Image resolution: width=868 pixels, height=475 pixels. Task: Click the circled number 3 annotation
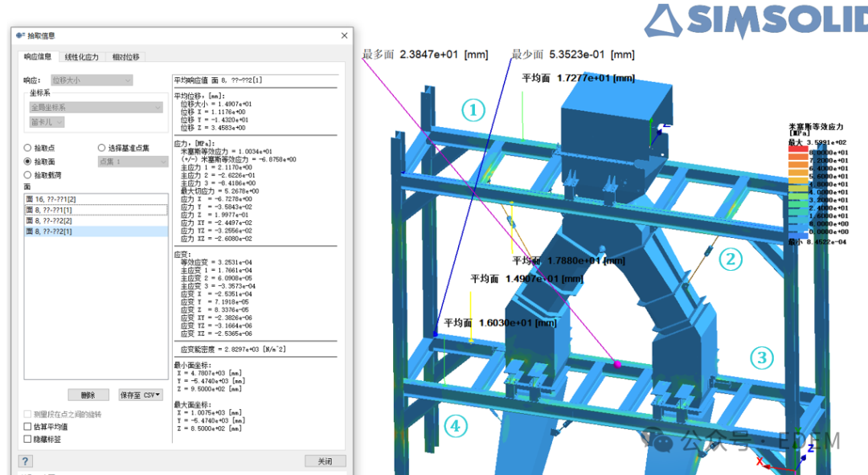coord(762,358)
